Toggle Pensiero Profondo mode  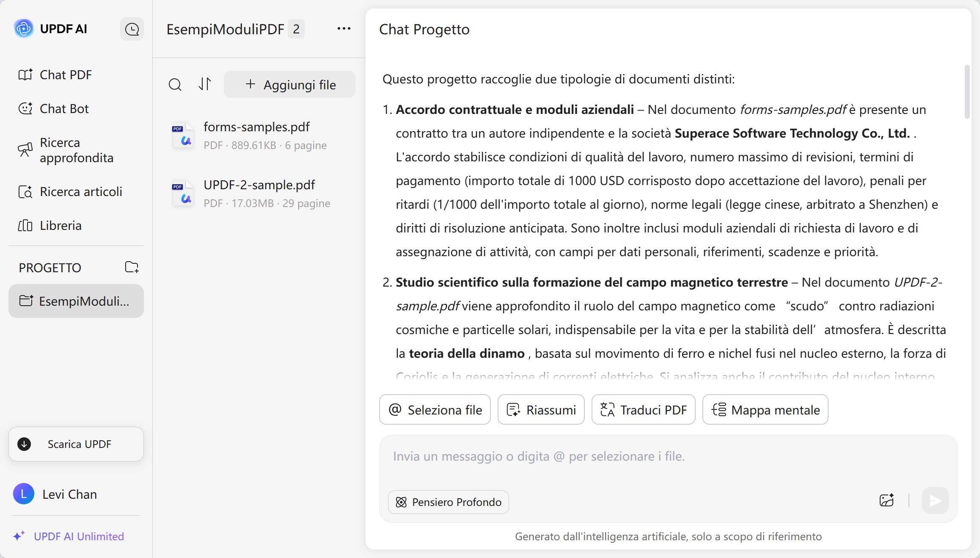coord(449,502)
